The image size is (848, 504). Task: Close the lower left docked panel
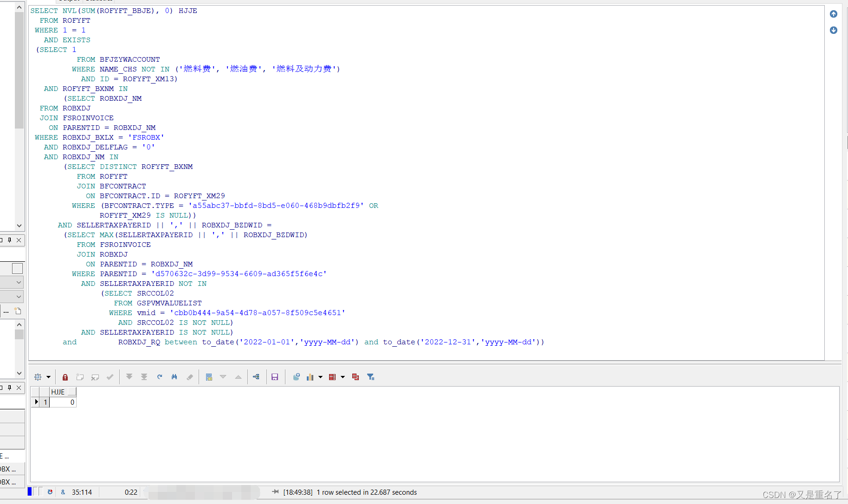pos(19,388)
